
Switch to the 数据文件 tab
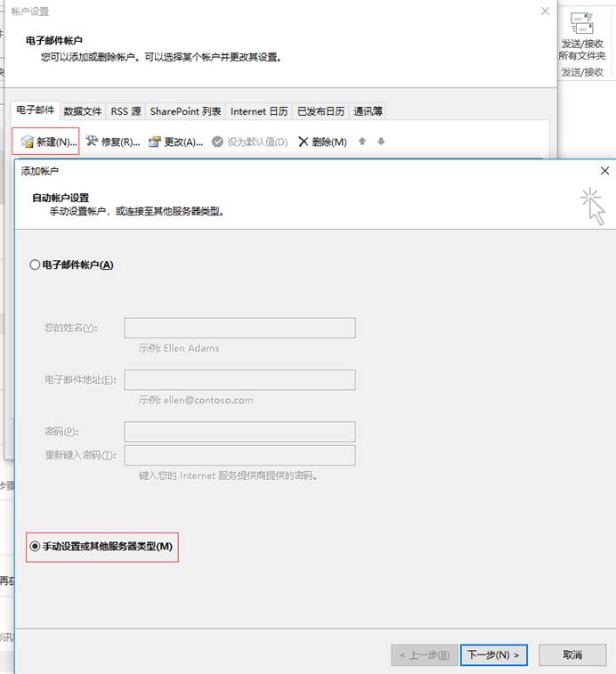(x=83, y=111)
